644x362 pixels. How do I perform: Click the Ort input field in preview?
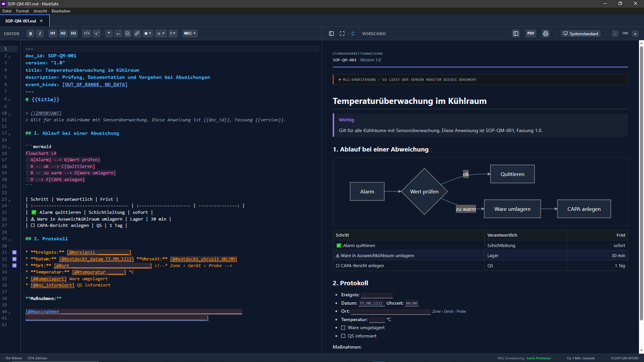click(391, 311)
